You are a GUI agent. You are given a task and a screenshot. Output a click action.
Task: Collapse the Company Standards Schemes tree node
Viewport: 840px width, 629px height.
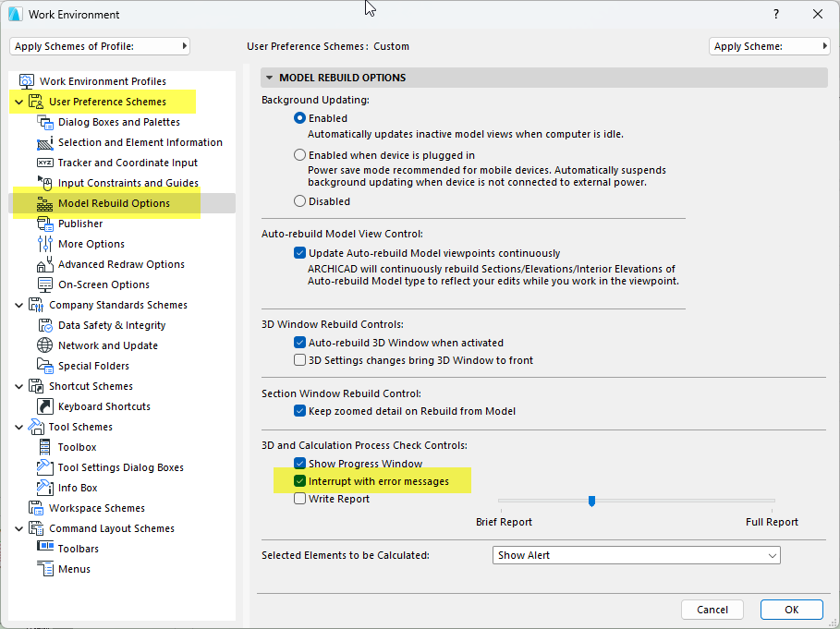(x=19, y=305)
